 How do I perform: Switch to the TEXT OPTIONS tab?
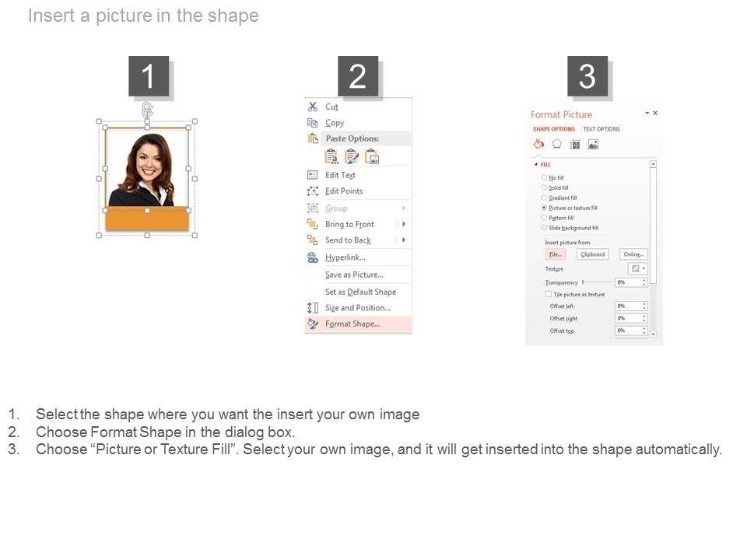click(x=601, y=129)
